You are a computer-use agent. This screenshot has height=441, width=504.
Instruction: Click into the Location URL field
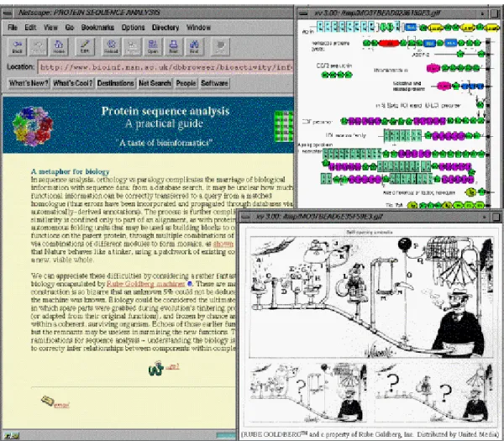pos(165,67)
